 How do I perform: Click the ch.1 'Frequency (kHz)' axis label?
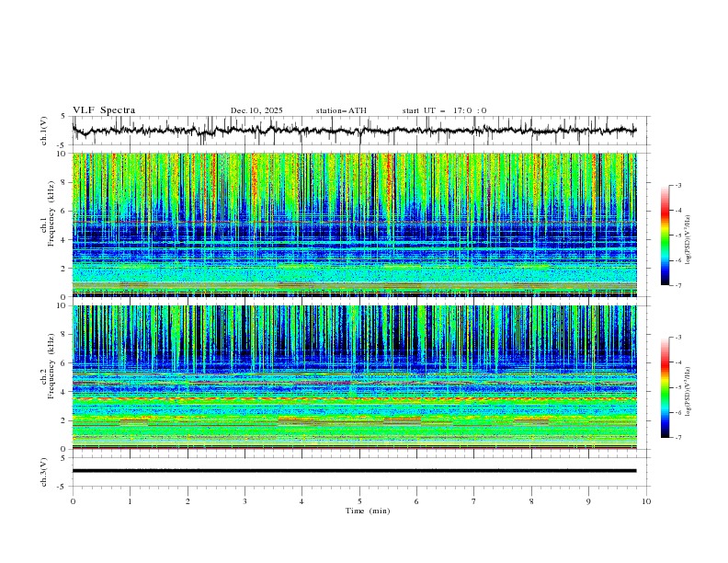[x=51, y=213]
